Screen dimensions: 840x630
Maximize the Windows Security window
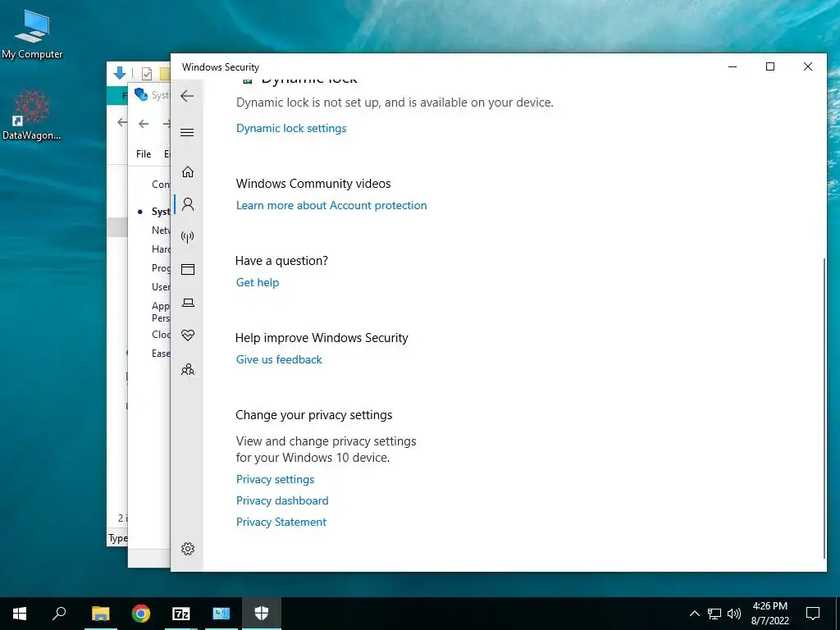769,66
